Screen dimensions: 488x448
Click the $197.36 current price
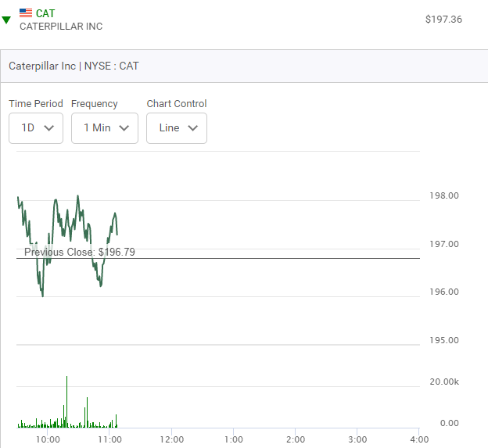[x=443, y=20]
